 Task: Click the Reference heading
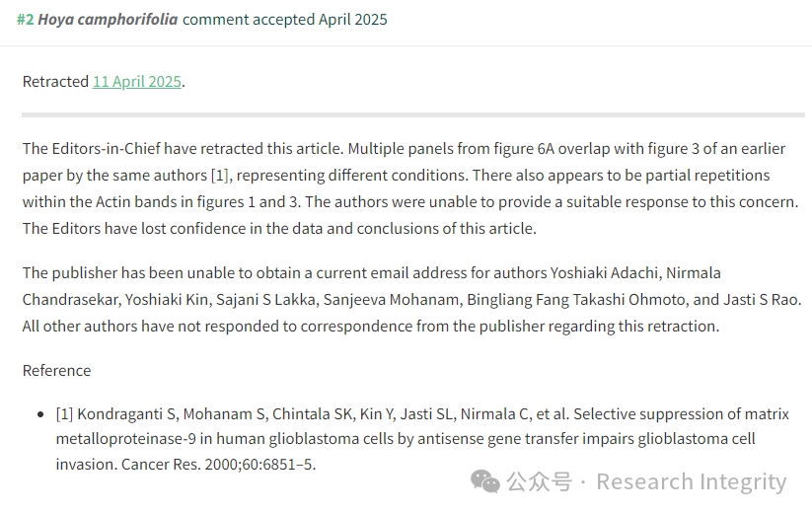coord(57,371)
